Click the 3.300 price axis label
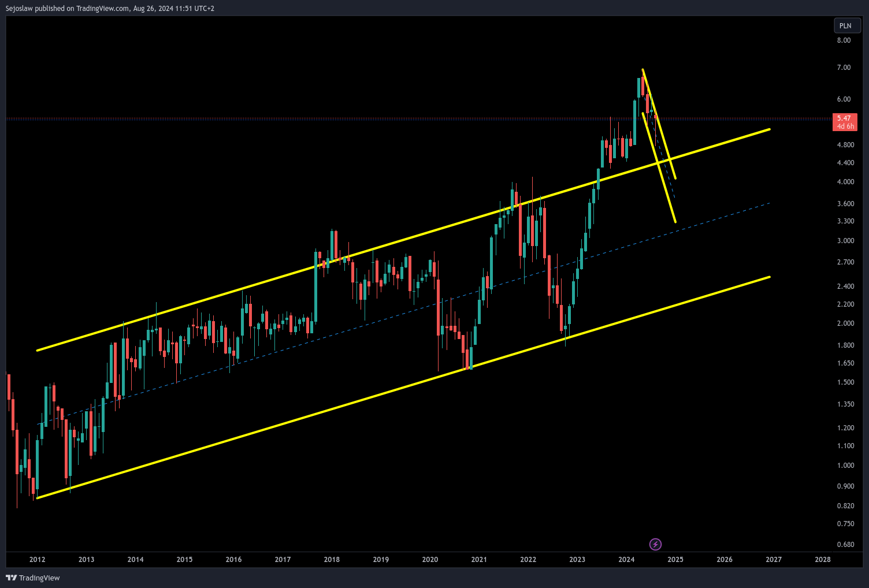869x588 pixels. tap(845, 221)
